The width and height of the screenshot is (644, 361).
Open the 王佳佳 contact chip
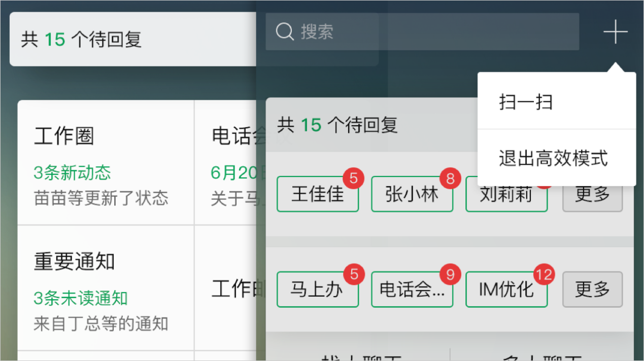coord(317,195)
